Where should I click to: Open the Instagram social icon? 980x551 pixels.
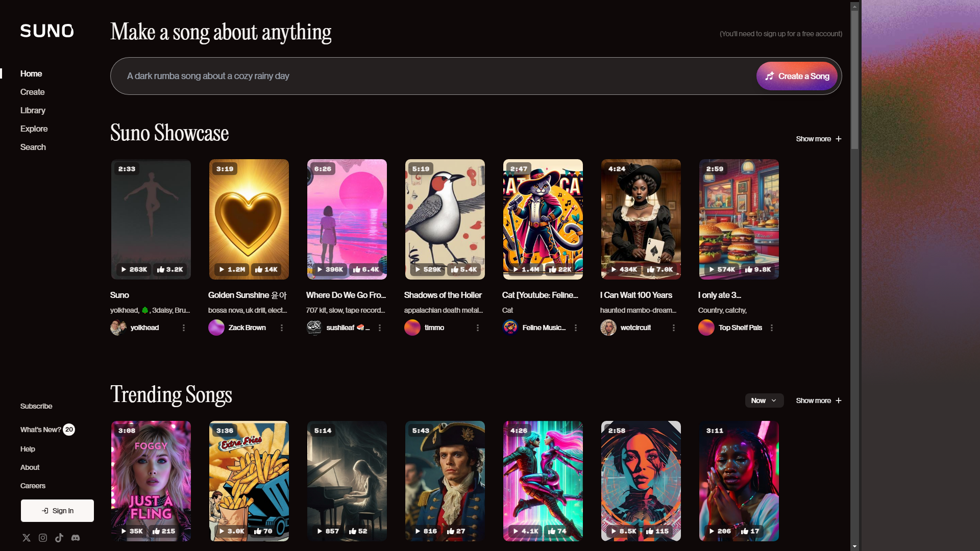43,538
